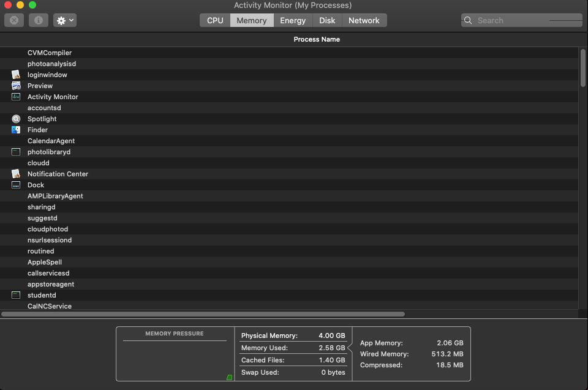Sort by the Process Name column header

[x=317, y=39]
